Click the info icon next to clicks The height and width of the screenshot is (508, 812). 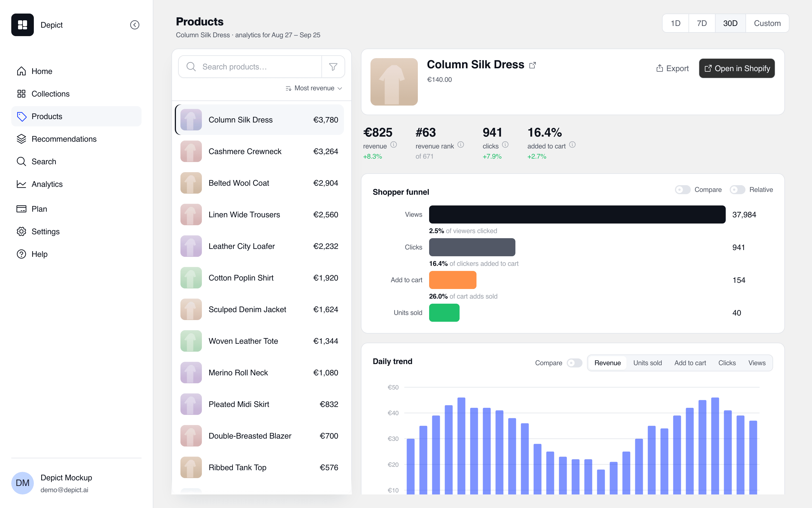coord(505,145)
